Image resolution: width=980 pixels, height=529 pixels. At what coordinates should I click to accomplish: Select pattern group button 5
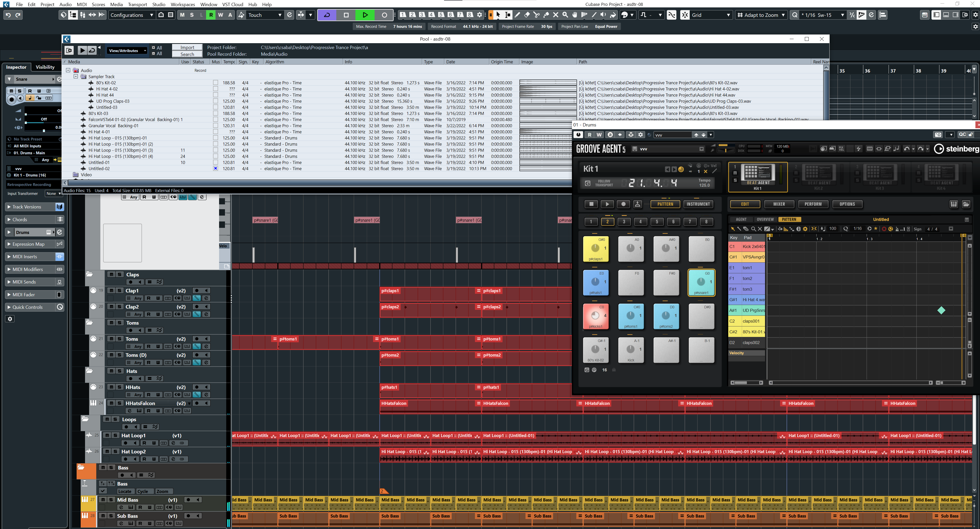pyautogui.click(x=657, y=222)
